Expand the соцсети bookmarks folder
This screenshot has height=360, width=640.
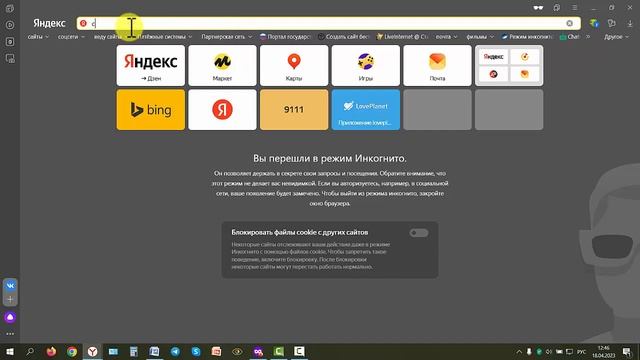tap(71, 37)
